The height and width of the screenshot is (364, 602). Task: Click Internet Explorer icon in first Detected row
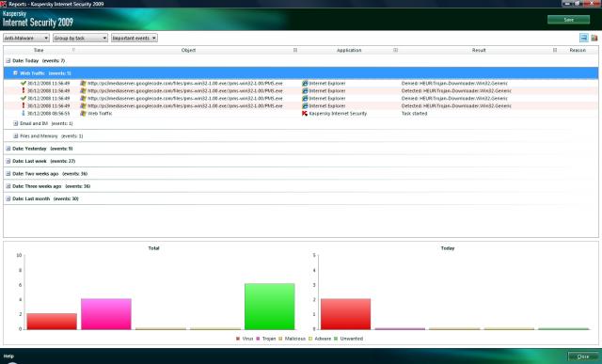(x=305, y=90)
